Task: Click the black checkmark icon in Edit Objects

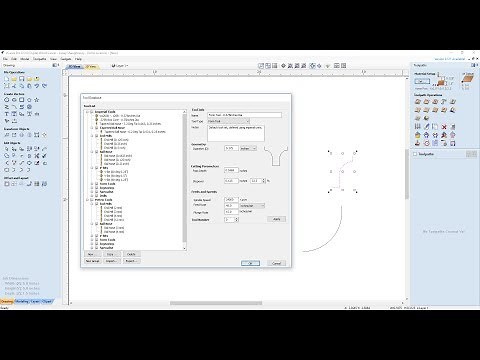Action: [x=44, y=156]
